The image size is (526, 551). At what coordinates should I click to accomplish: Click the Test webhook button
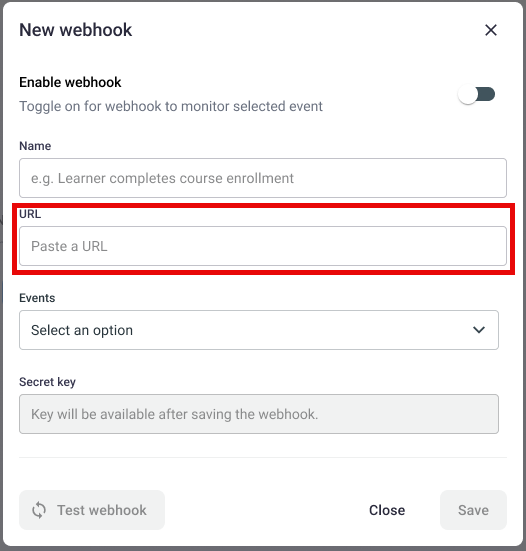click(x=92, y=510)
